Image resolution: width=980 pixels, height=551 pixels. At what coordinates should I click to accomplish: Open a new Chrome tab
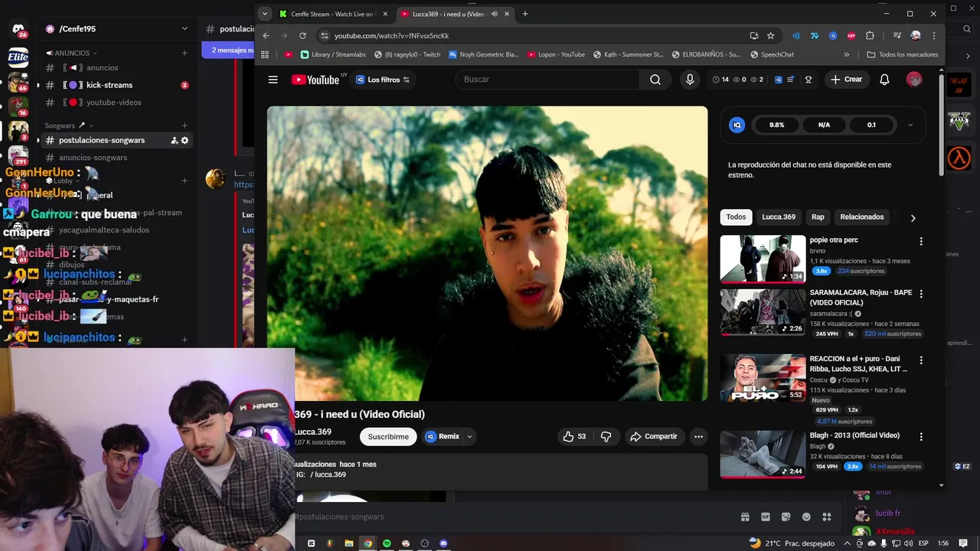tap(524, 14)
